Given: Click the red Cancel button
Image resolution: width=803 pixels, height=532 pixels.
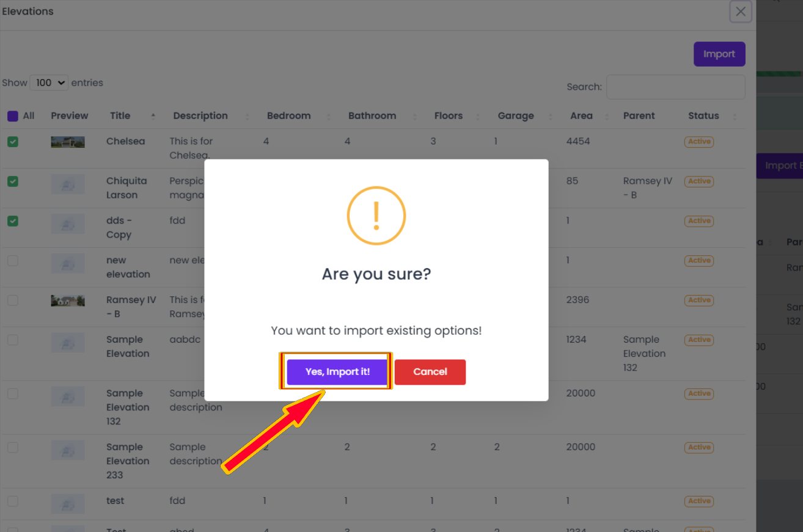Looking at the screenshot, I should (430, 372).
